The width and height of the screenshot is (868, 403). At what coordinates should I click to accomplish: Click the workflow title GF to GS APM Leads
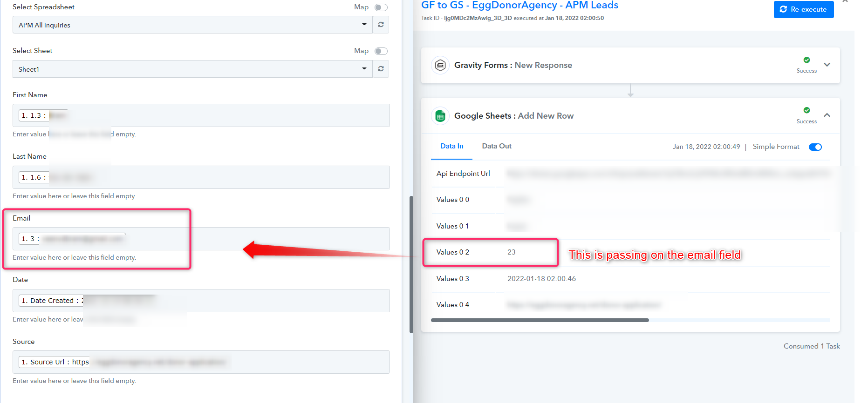[x=519, y=5]
